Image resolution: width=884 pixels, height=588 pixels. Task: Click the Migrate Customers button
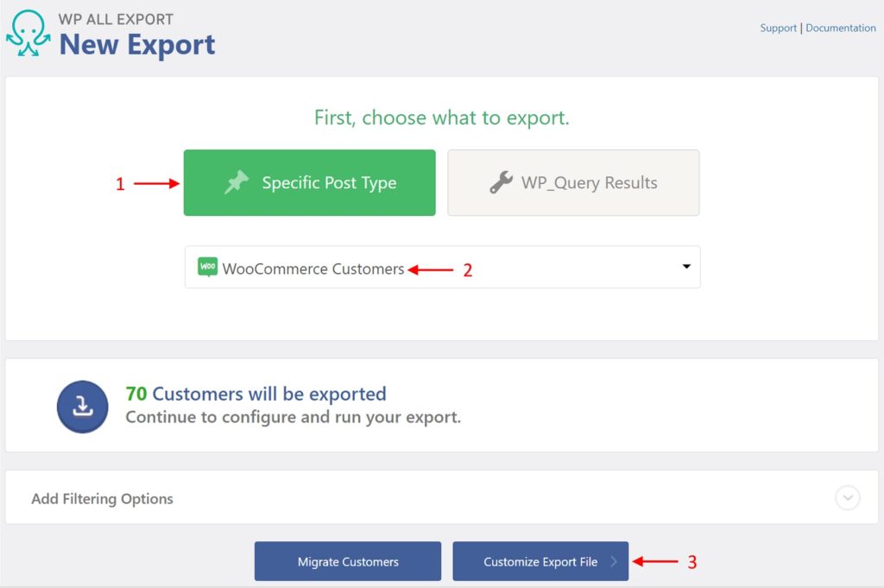pos(347,560)
